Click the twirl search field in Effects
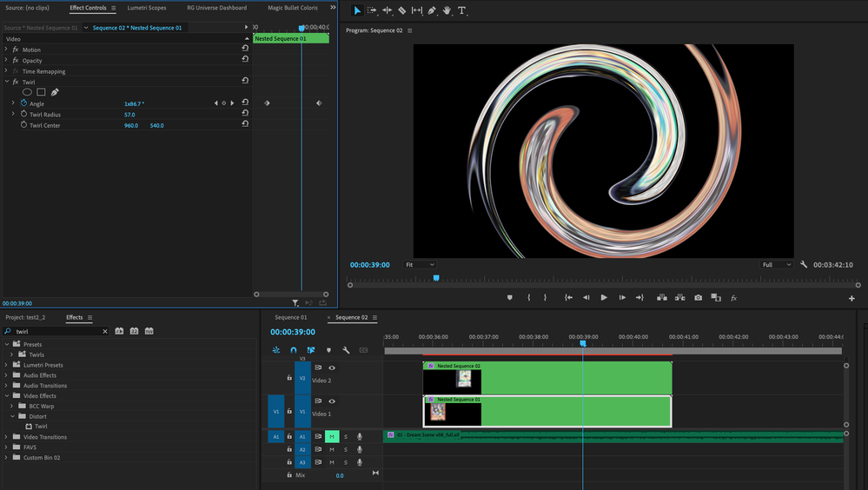 click(56, 332)
